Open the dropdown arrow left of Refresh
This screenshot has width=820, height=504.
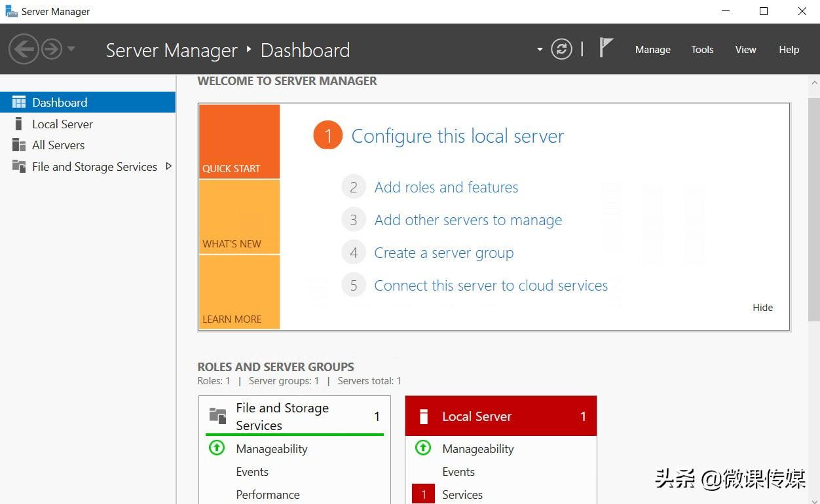pyautogui.click(x=540, y=49)
